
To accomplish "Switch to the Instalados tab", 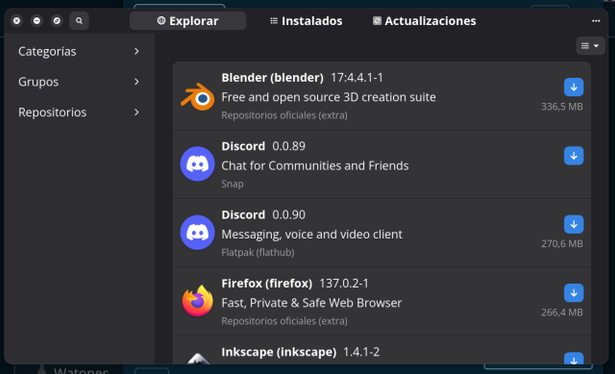I will pos(306,21).
